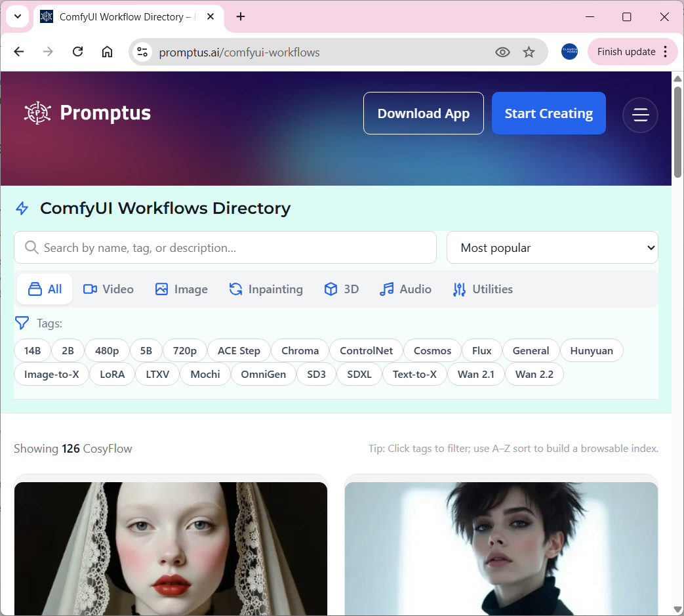The height and width of the screenshot is (616, 684).
Task: Click the eye icon in address bar
Action: coord(502,52)
